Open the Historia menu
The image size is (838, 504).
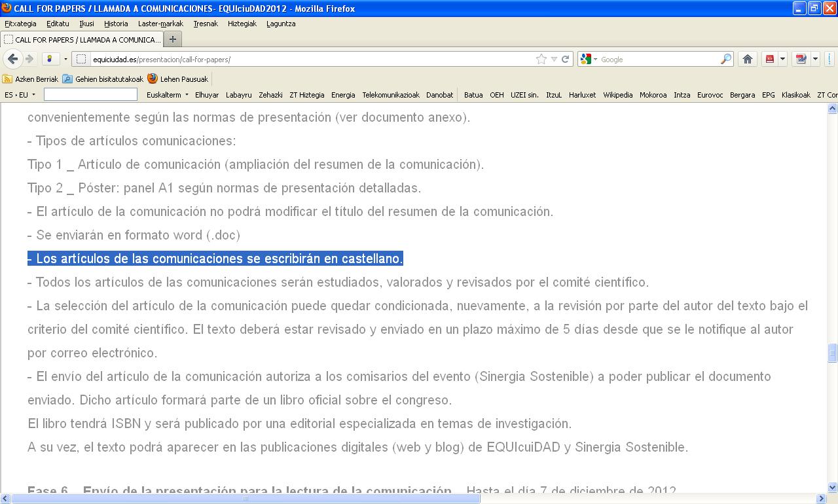pos(116,24)
